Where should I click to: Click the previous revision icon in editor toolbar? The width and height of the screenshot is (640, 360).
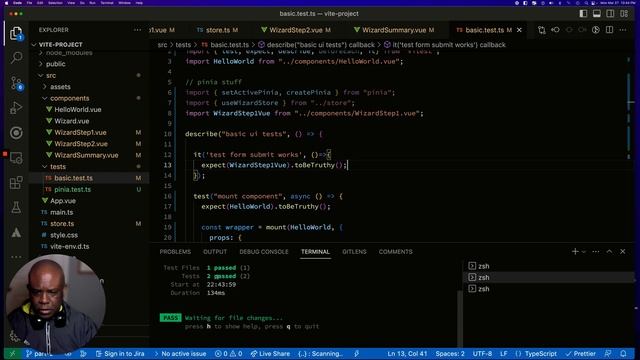pyautogui.click(x=555, y=30)
